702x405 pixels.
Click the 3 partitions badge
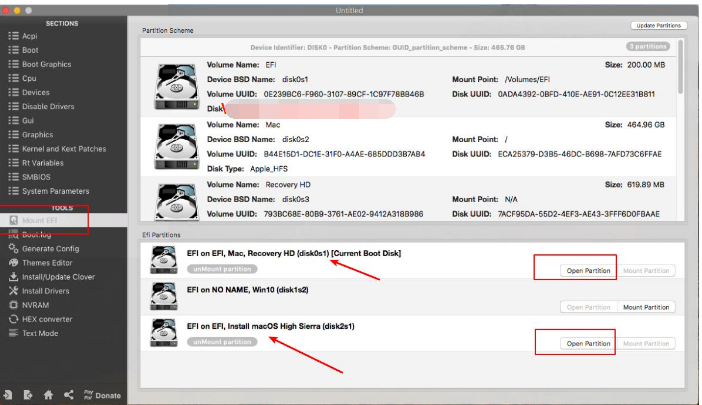647,47
